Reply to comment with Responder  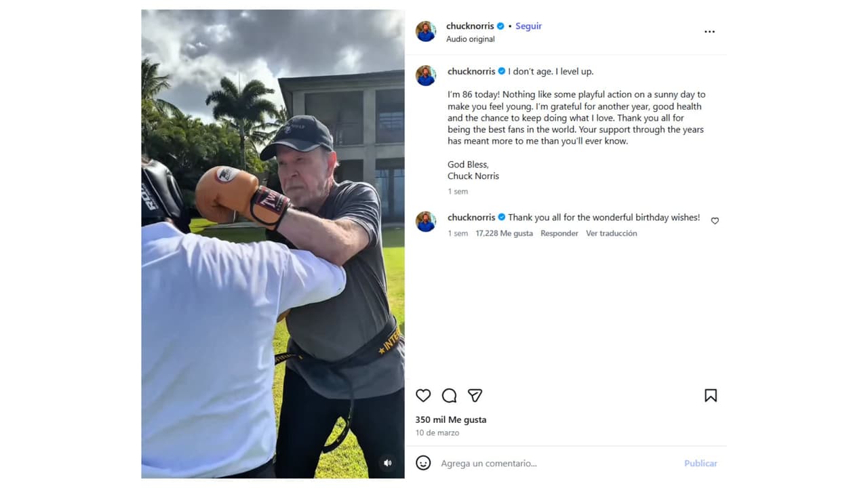(559, 233)
